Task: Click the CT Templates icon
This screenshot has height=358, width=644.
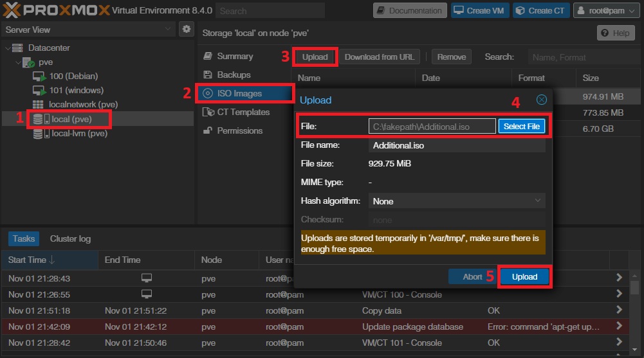Action: 208,112
